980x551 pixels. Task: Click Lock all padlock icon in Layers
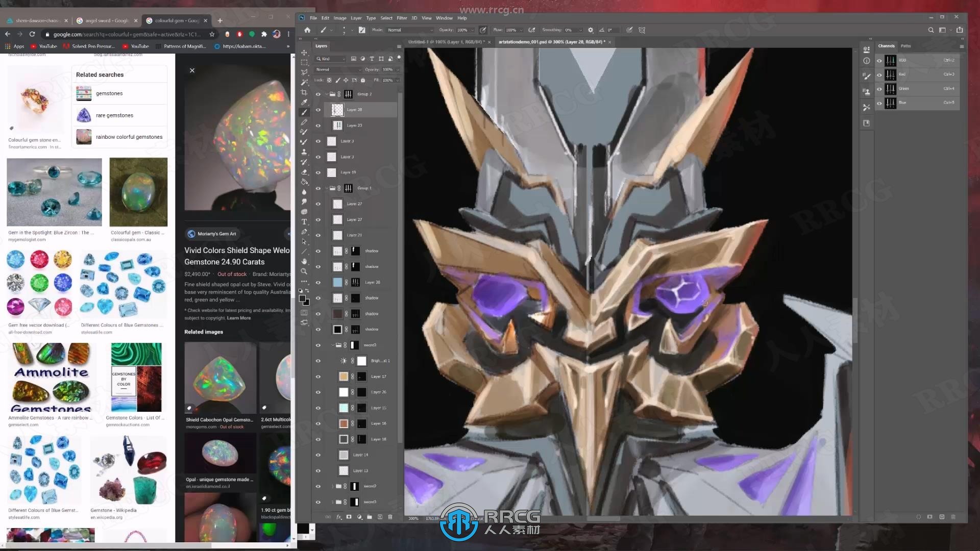coord(363,80)
